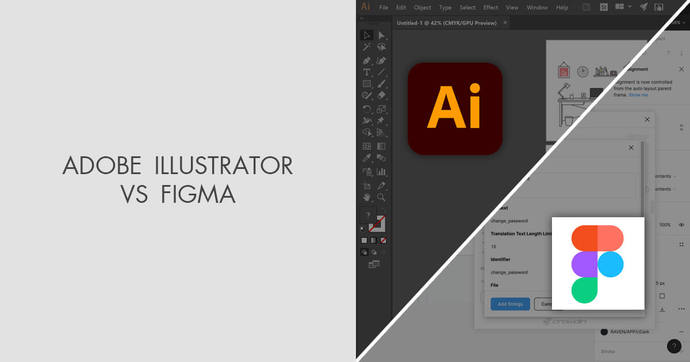Open the View menu
The image size is (690, 362).
coord(512,7)
